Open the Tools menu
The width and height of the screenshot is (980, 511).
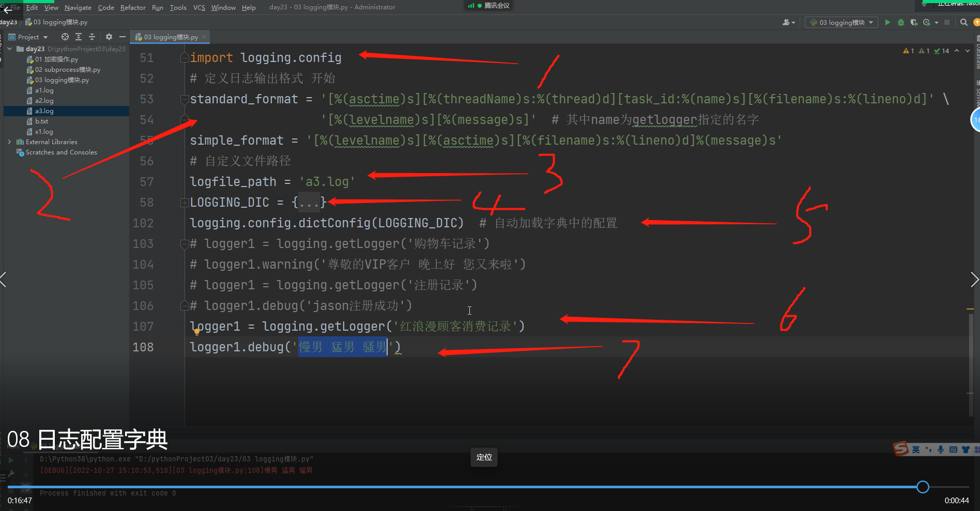178,7
